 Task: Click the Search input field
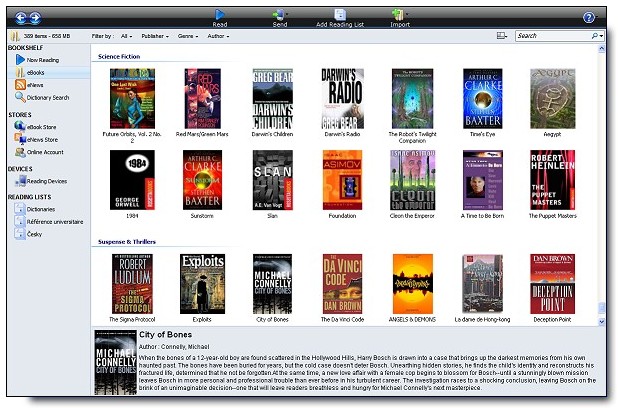(x=554, y=36)
